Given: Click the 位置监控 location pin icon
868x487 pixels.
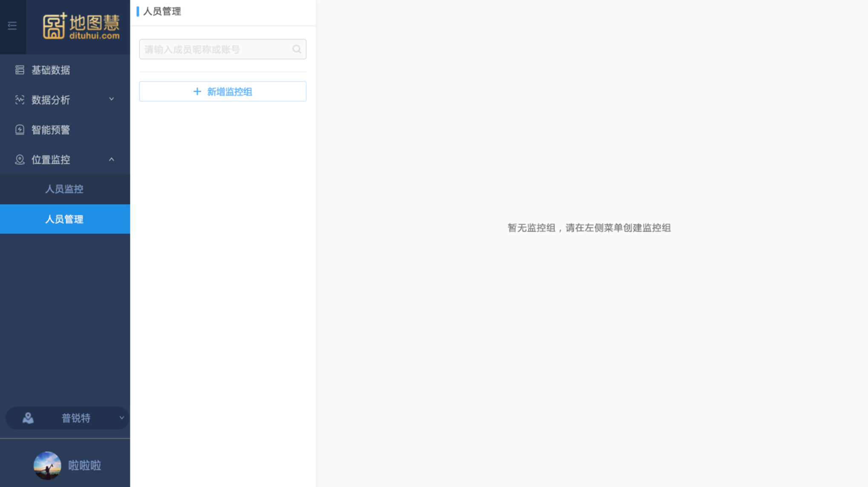Looking at the screenshot, I should coord(20,160).
